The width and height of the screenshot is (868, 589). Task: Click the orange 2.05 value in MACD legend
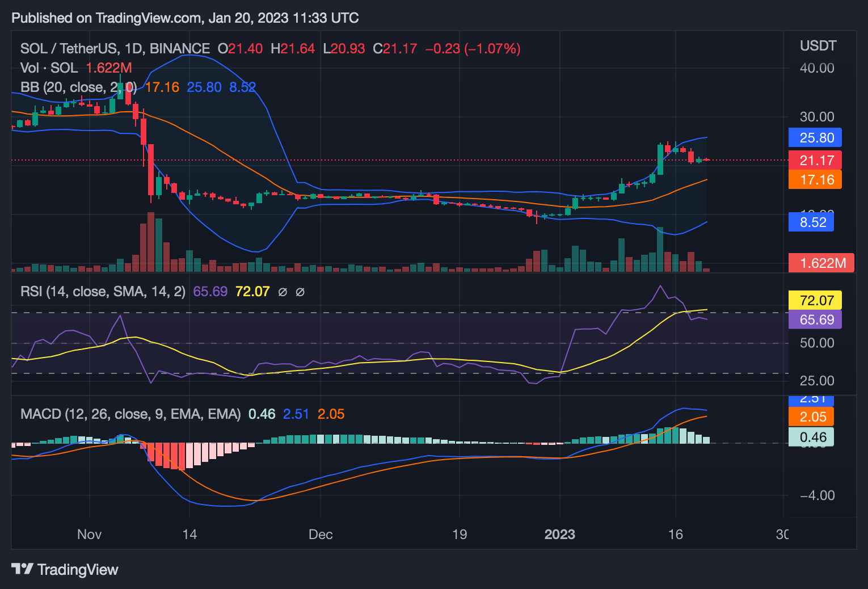331,414
